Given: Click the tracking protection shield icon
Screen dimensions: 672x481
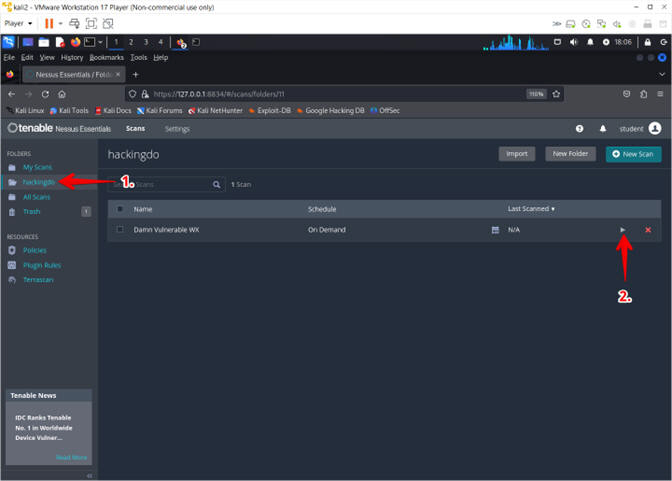Looking at the screenshot, I should tap(132, 94).
